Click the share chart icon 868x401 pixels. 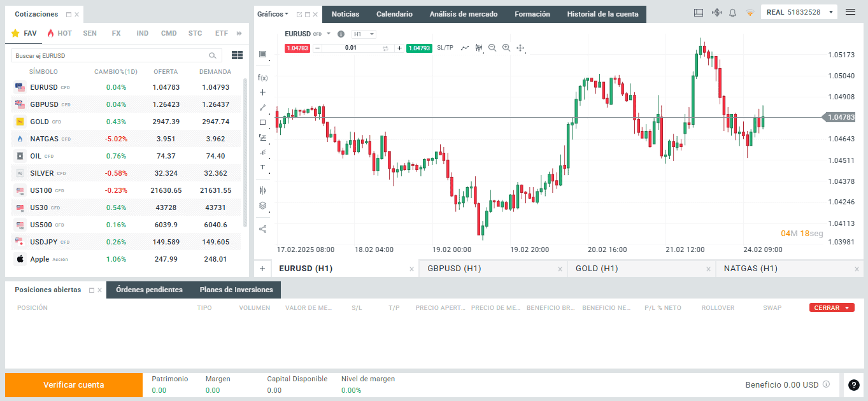(262, 229)
